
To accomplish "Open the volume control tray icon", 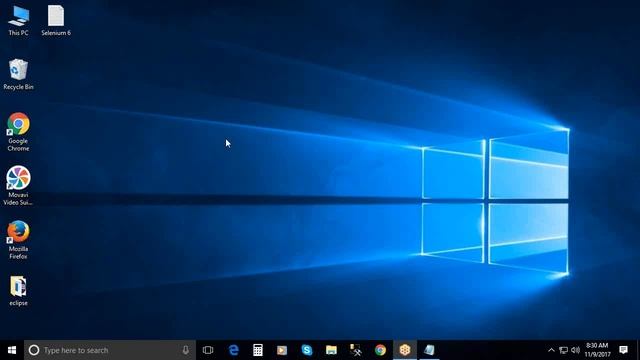I will click(576, 350).
